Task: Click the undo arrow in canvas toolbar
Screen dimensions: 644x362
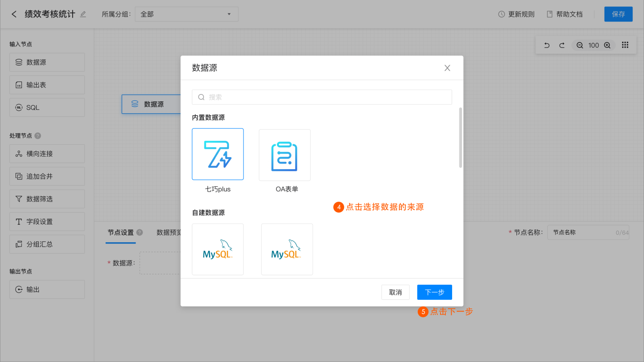Action: coord(547,45)
